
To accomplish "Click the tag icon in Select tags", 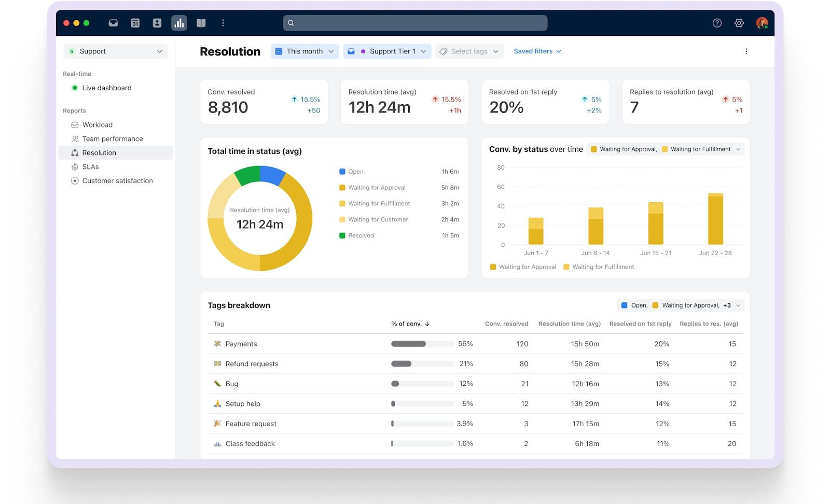I will (444, 51).
